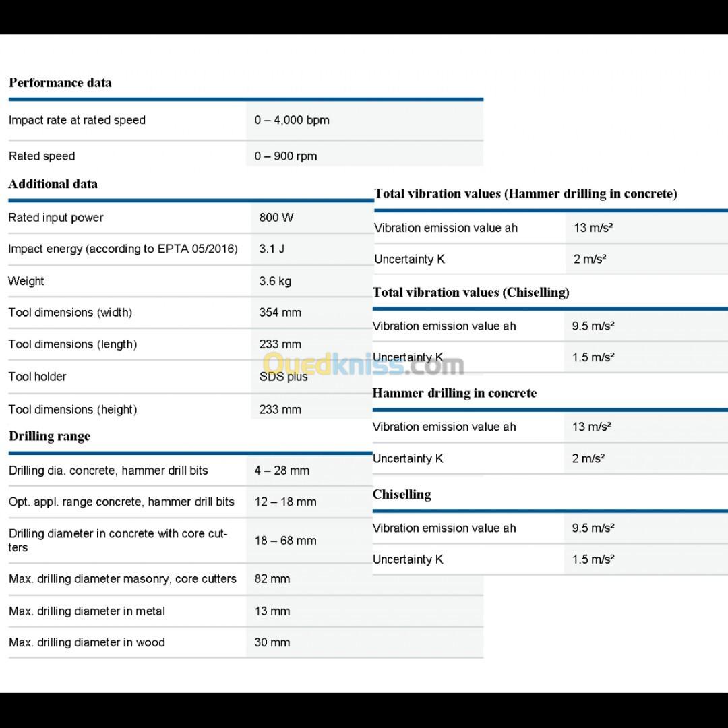Click Total vibration values (Chiselling) heading

point(471,293)
